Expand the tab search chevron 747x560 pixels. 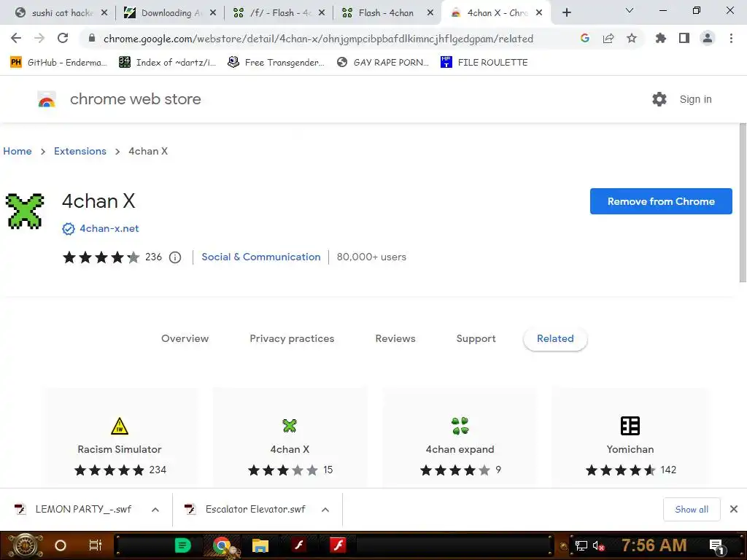coord(630,10)
